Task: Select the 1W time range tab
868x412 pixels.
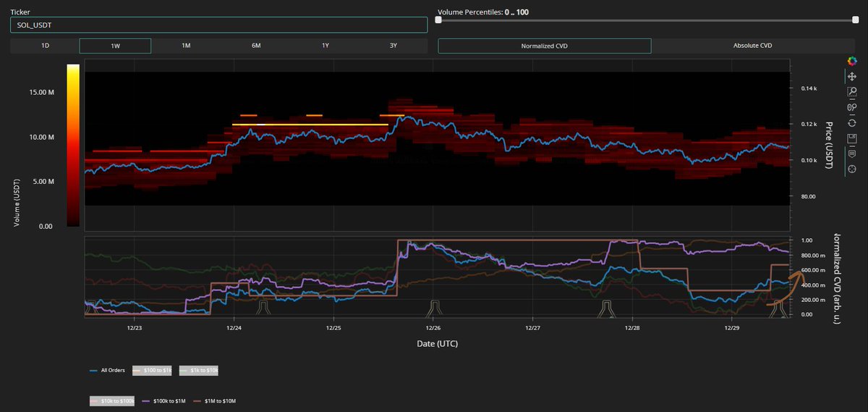Action: pyautogui.click(x=115, y=46)
